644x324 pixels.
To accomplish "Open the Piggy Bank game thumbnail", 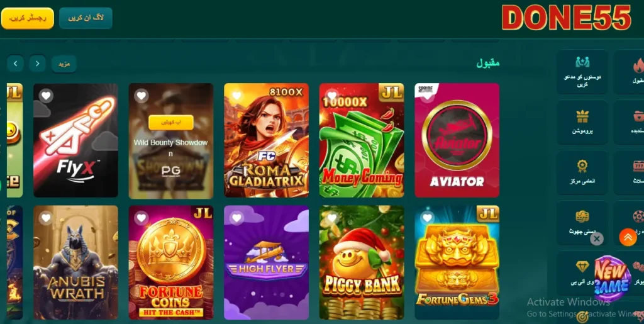I will coord(362,262).
